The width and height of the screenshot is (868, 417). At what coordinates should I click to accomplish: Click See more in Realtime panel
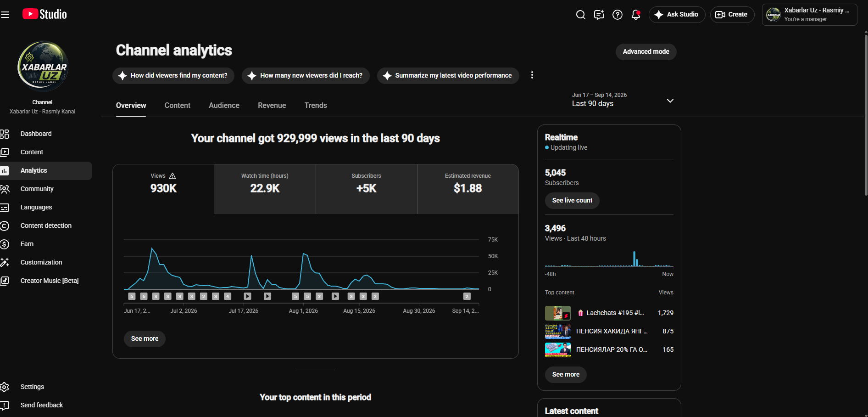[x=566, y=375]
